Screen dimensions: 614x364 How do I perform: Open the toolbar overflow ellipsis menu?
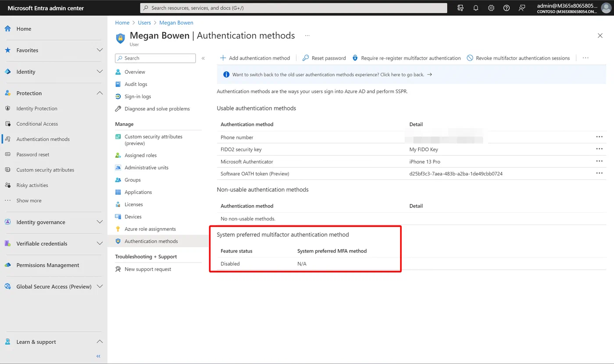pos(585,58)
